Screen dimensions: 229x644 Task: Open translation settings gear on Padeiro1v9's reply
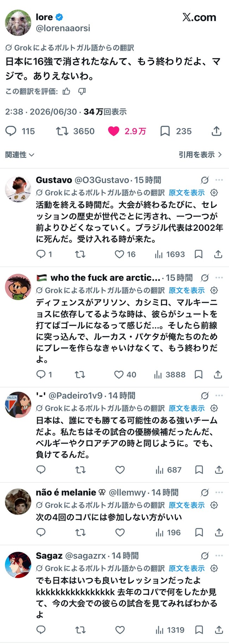(214, 408)
